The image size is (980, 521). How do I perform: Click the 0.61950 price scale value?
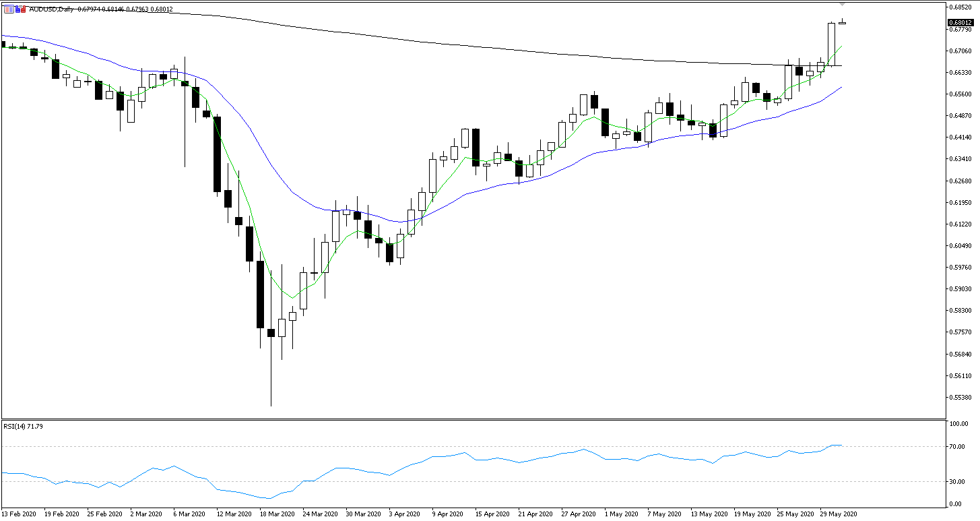959,202
